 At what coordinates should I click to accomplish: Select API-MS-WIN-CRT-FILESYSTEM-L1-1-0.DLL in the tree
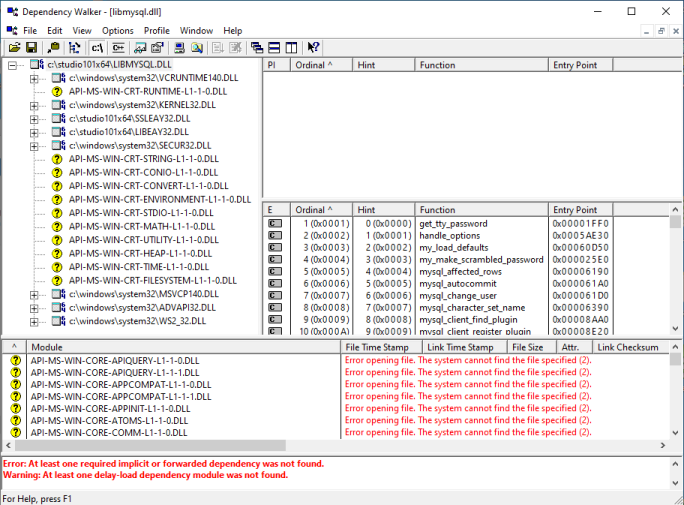[153, 280]
